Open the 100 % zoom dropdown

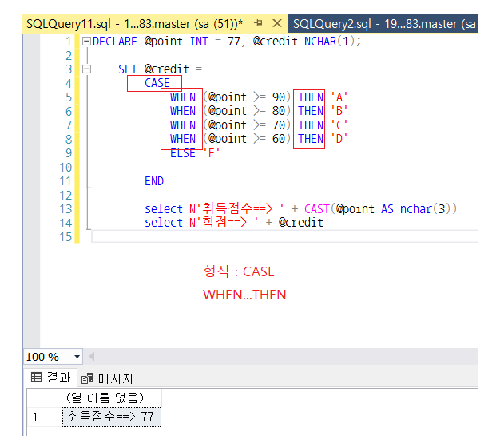(77, 357)
